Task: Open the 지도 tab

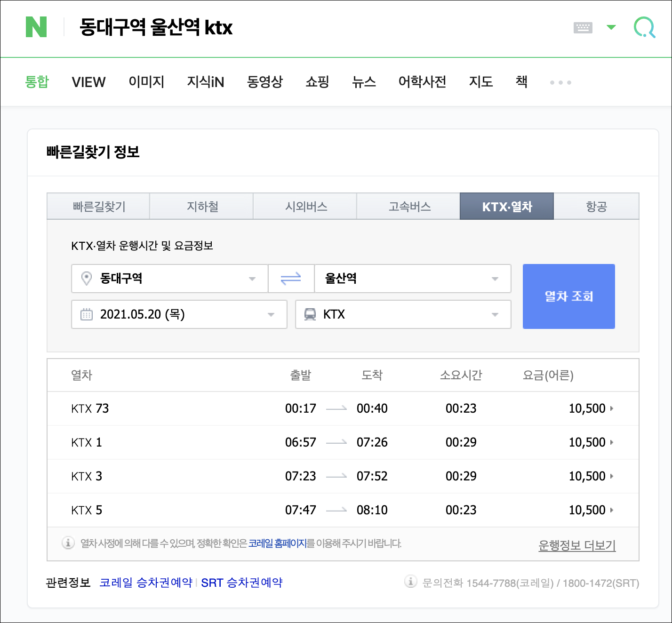Action: pyautogui.click(x=481, y=82)
